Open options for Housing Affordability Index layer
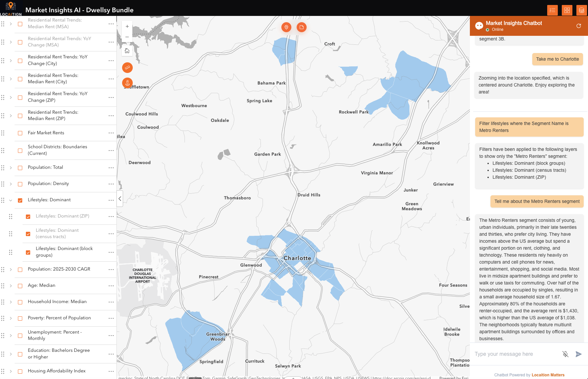The image size is (588, 379). pos(111,371)
